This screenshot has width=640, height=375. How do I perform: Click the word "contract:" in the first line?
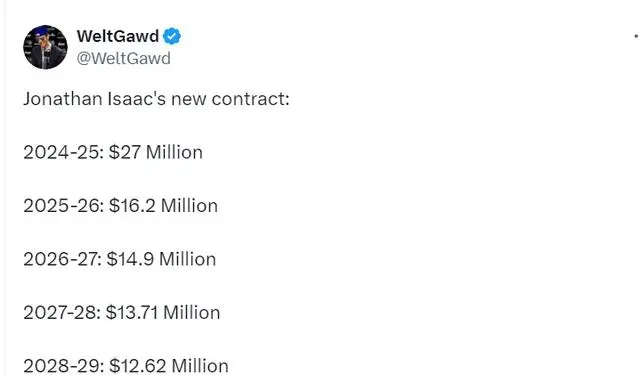coord(251,99)
